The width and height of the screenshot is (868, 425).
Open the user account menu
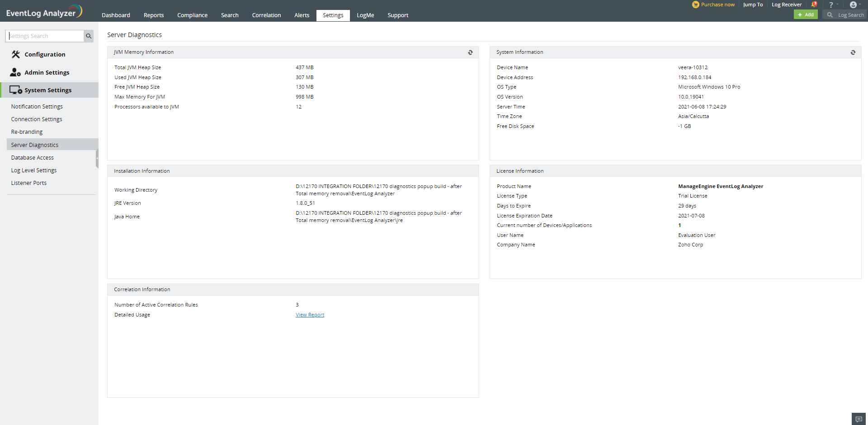coord(854,5)
